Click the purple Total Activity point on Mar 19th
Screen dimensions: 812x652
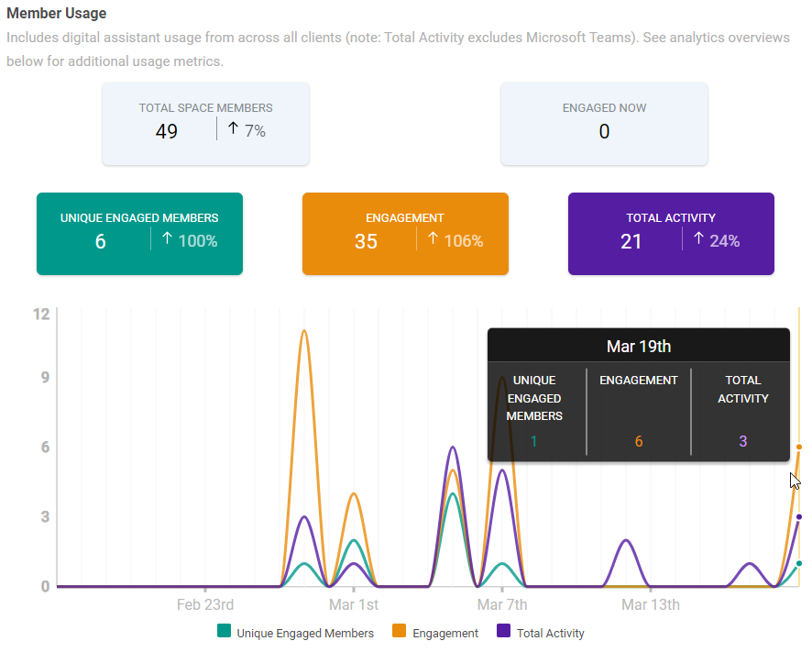799,516
